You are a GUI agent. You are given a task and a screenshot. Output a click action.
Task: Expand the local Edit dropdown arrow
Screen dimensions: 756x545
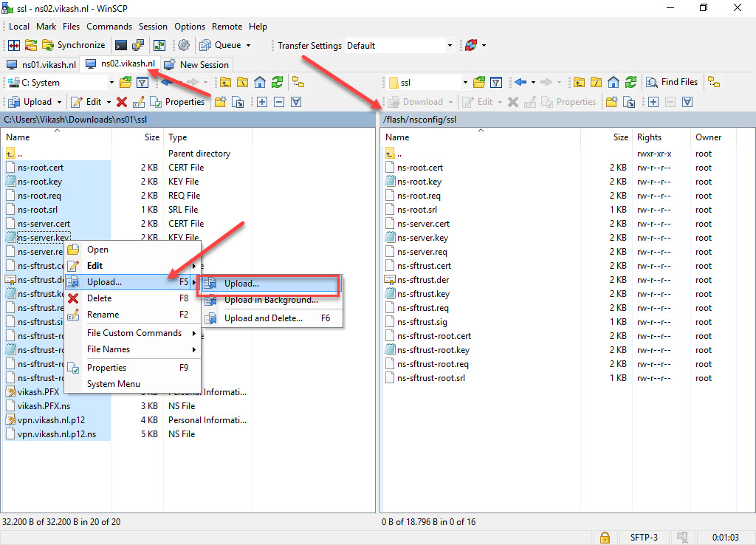pos(109,102)
